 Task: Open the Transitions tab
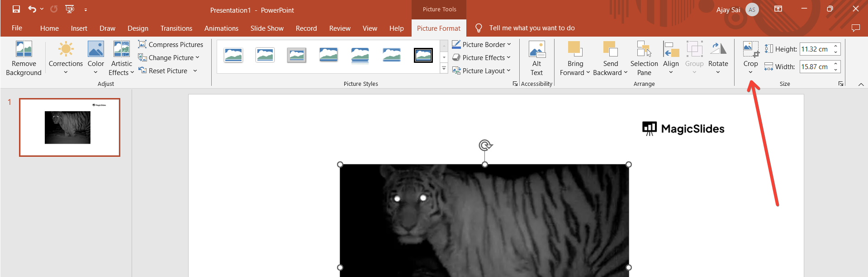(x=176, y=28)
